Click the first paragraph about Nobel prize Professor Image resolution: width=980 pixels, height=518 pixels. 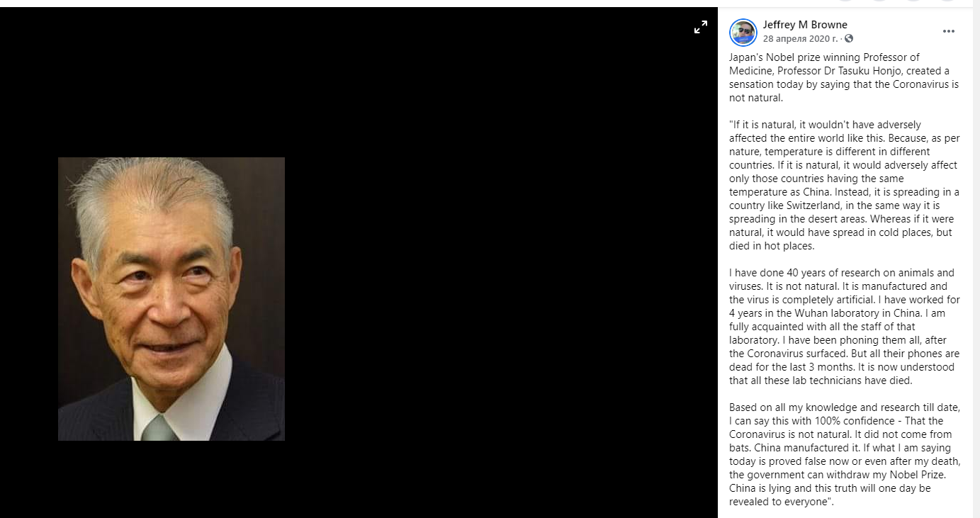click(844, 77)
